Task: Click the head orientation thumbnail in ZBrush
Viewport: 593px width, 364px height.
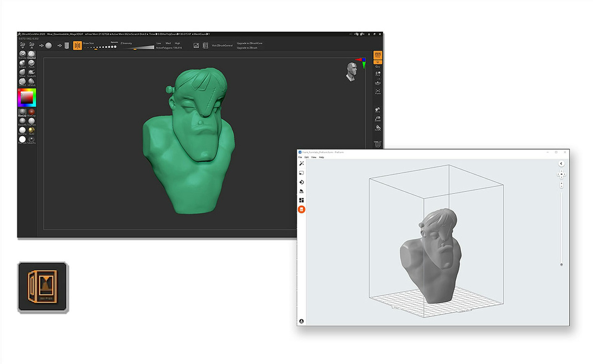Action: 351,72
